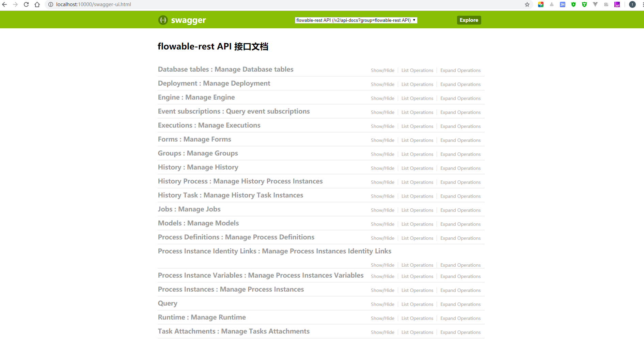Toggle Show/Hide for Deployment
This screenshot has width=644, height=339.
click(x=382, y=84)
